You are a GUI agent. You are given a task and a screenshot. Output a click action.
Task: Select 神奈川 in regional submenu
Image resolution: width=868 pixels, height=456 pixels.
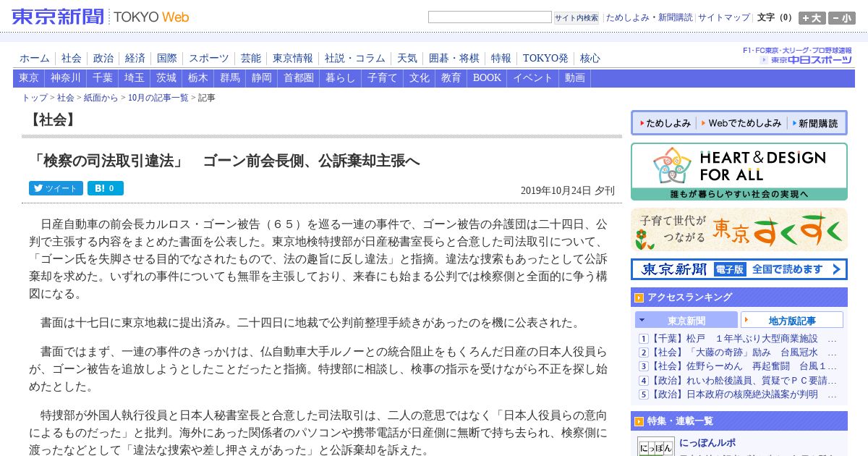pyautogui.click(x=66, y=78)
